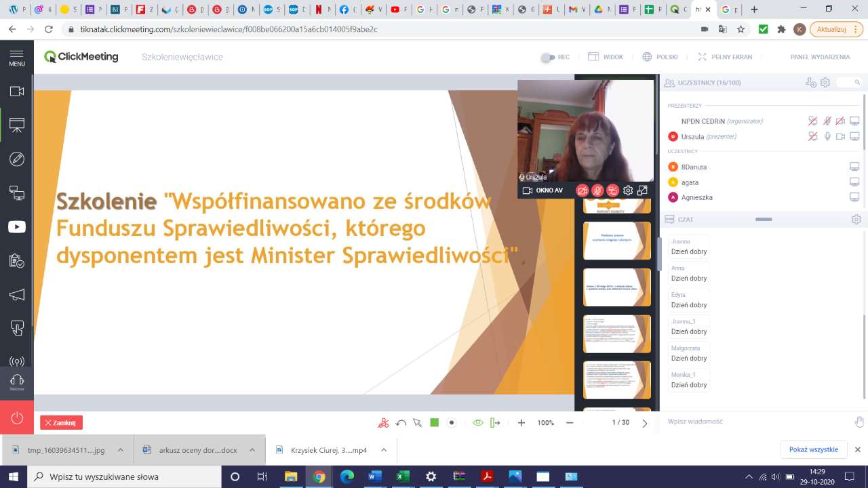Open the POLSKI language dropdown
Viewport: 868px width, 488px height.
[x=660, y=57]
